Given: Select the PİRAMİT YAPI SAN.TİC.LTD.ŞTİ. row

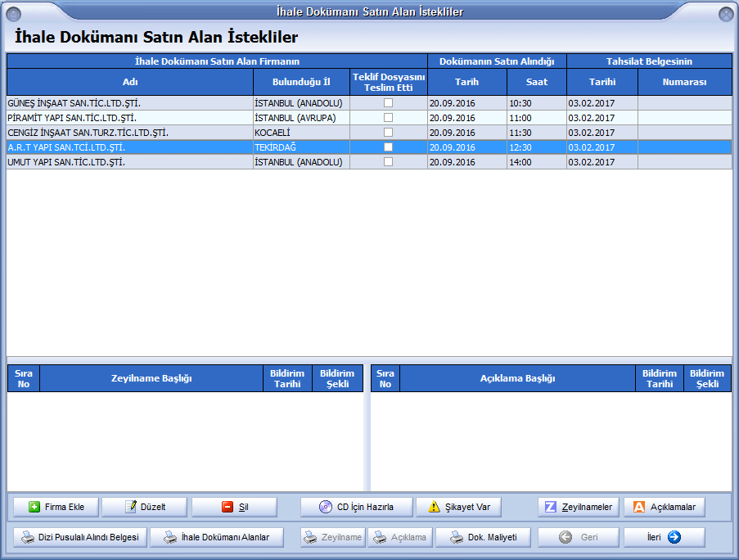Looking at the screenshot, I should click(123, 118).
